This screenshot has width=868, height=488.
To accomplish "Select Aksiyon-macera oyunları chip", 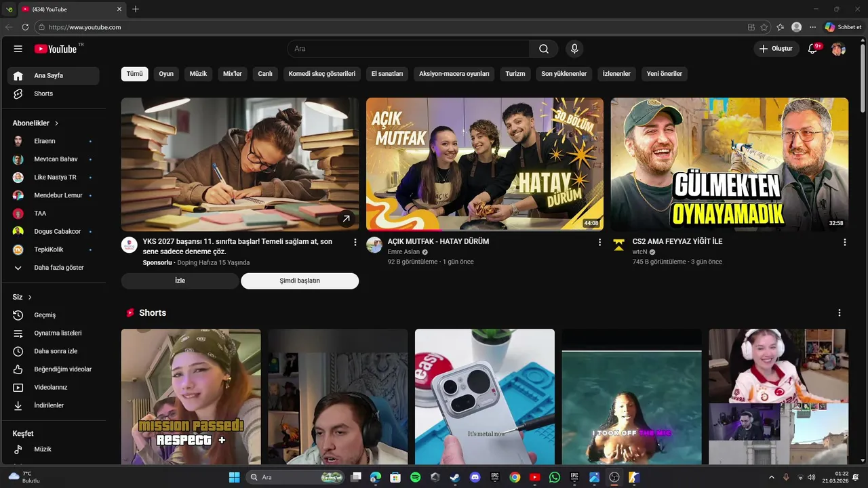I will coord(454,74).
